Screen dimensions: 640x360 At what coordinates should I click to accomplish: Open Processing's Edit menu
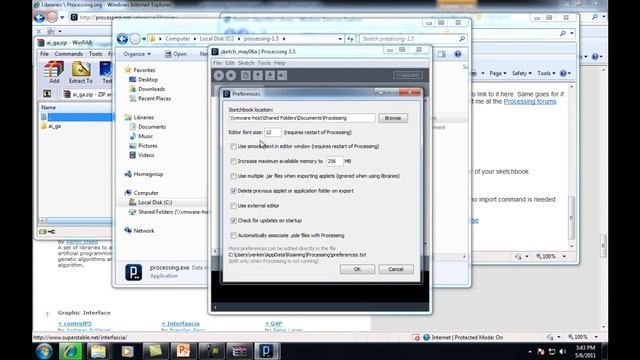coord(230,63)
